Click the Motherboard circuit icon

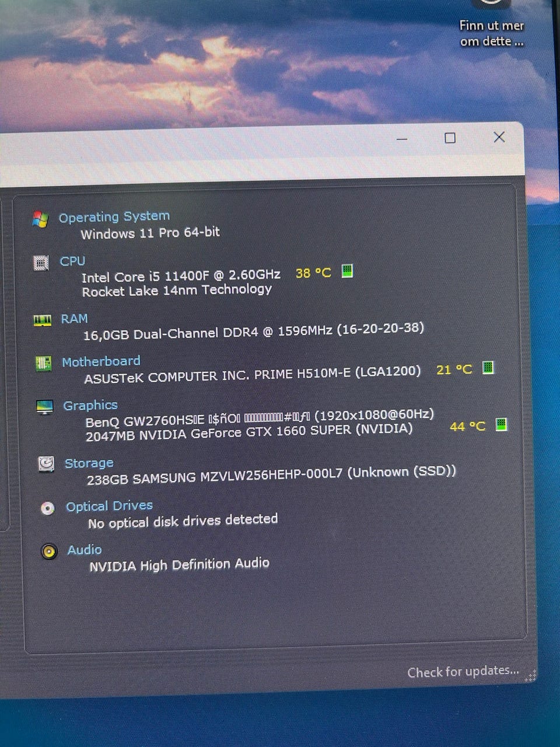coord(43,363)
